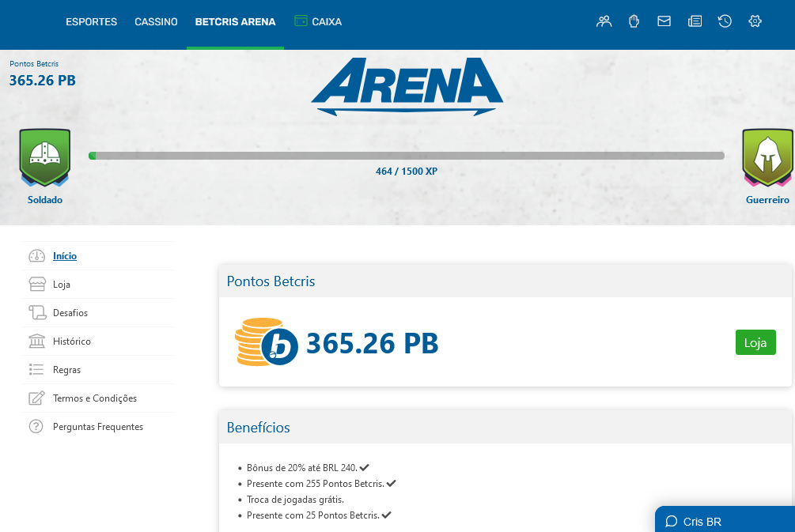
Task: Click the Guerreiro helmet badge
Action: [x=767, y=157]
